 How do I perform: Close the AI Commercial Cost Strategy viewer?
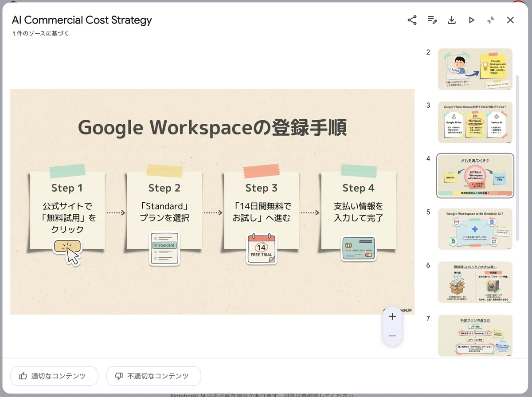(x=510, y=20)
